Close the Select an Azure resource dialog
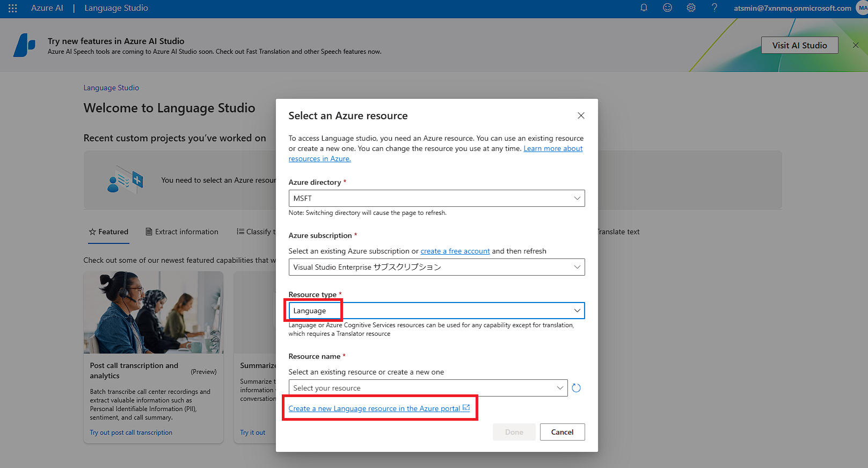Screen dimensions: 868x468 [x=581, y=116]
